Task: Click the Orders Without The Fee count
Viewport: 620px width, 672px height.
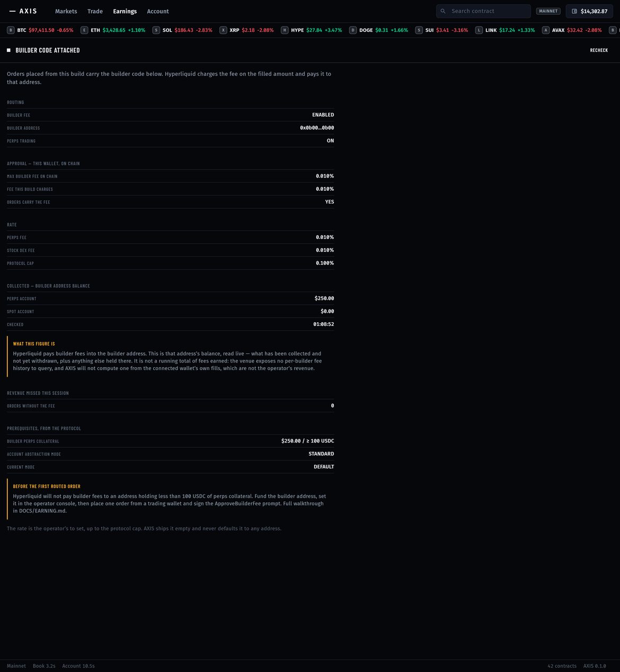Action: coord(332,406)
